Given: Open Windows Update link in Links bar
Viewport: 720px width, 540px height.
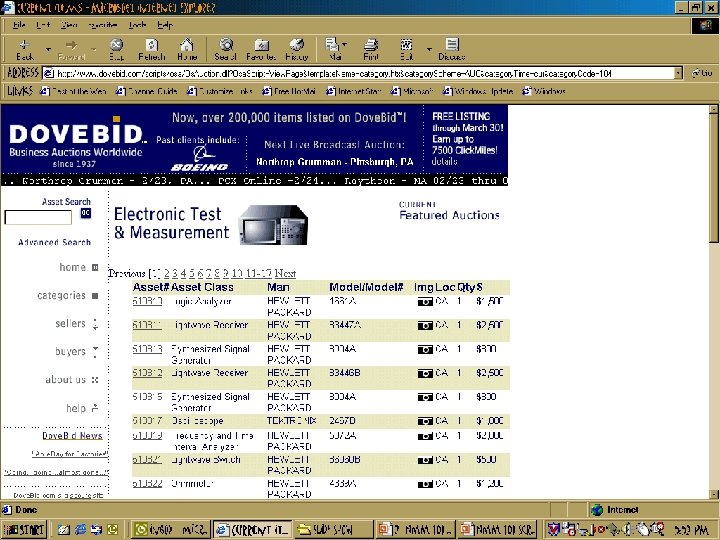Looking at the screenshot, I should [x=478, y=91].
